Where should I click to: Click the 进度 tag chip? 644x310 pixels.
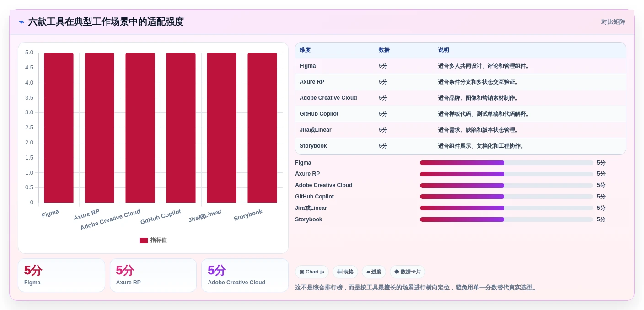click(374, 272)
